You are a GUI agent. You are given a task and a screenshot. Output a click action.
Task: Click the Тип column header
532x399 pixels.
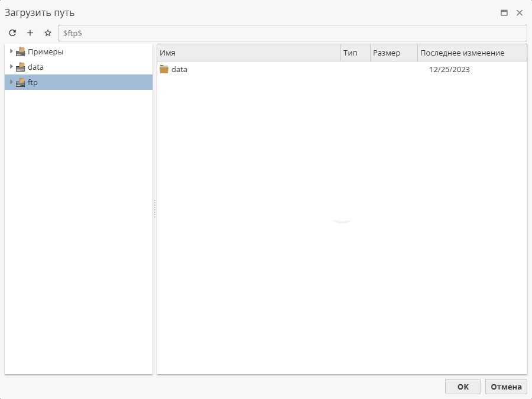(353, 53)
